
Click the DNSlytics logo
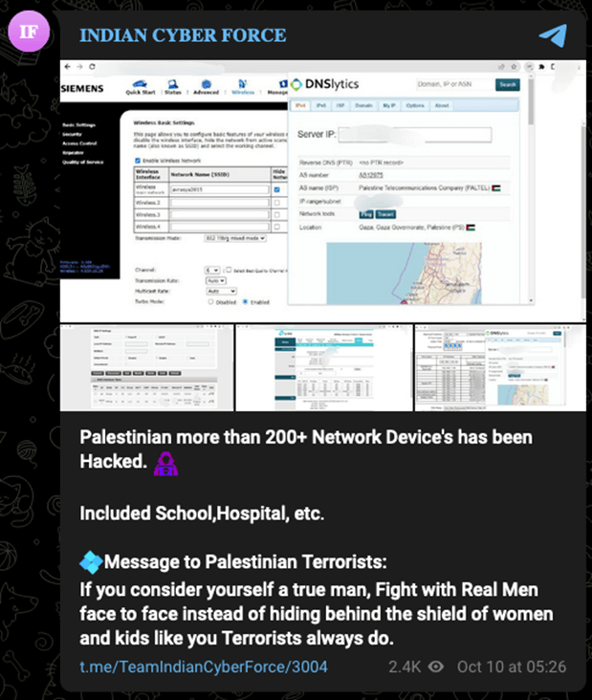coord(324,84)
